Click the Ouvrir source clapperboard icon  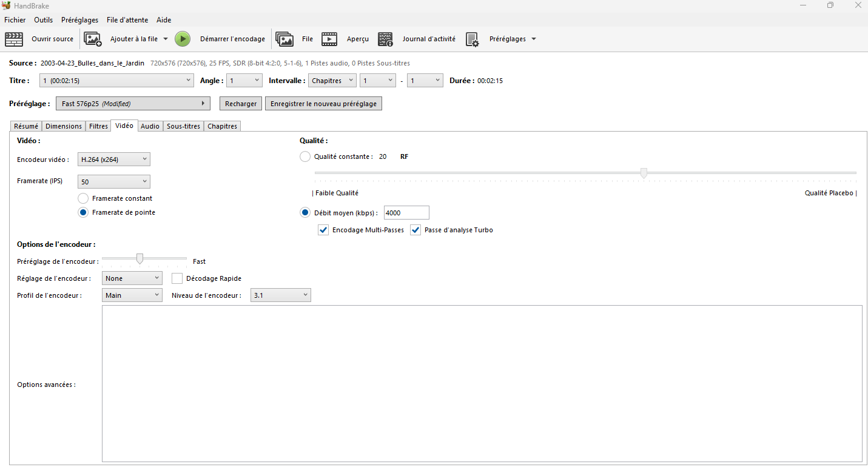pos(14,39)
